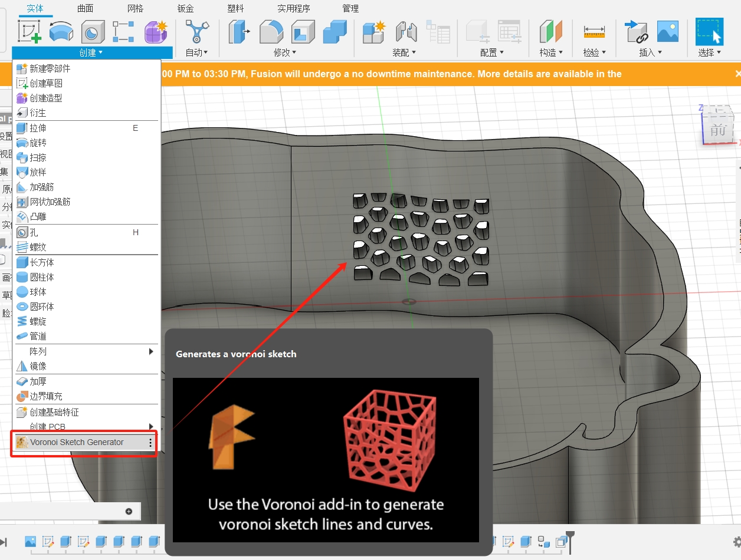Open the 装配 dropdown

click(404, 52)
